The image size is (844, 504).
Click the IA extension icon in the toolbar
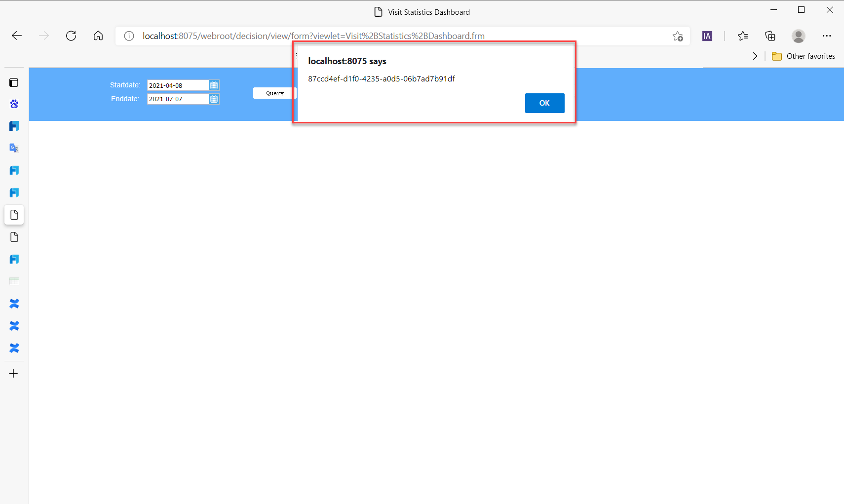(x=707, y=36)
